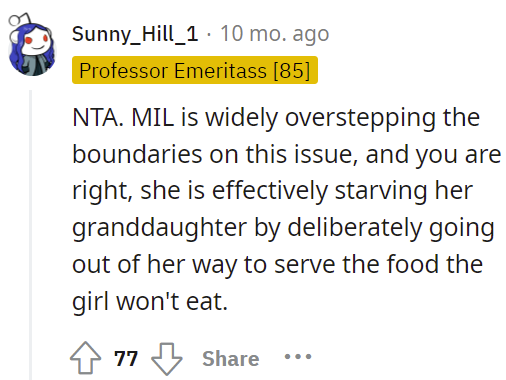Click the 'MIL' abbreviation in the comment
The width and height of the screenshot is (506, 380).
[153, 118]
